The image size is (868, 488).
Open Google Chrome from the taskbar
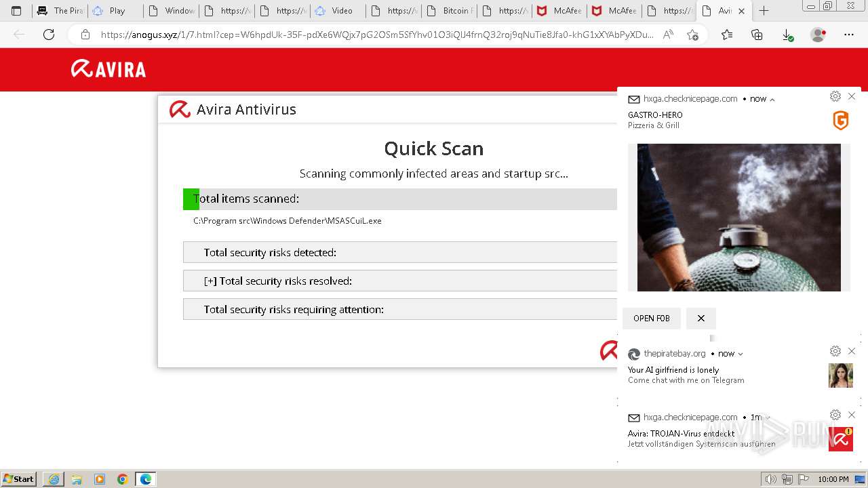123,479
